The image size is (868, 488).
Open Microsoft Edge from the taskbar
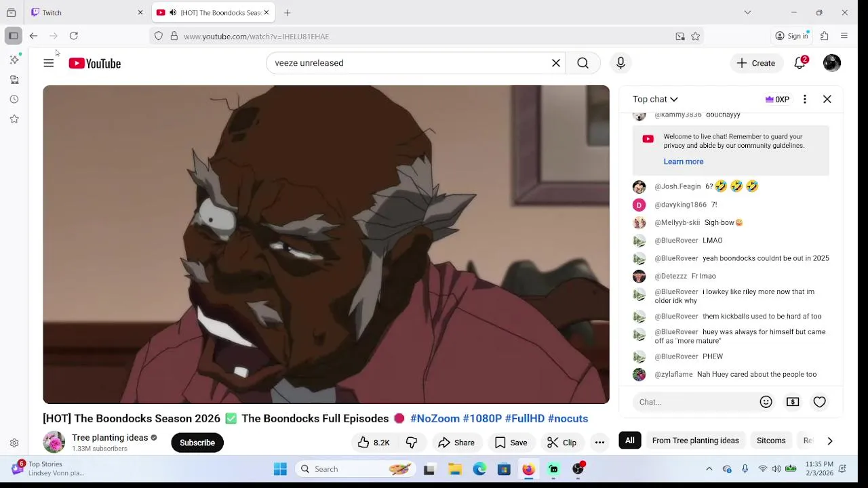479,469
